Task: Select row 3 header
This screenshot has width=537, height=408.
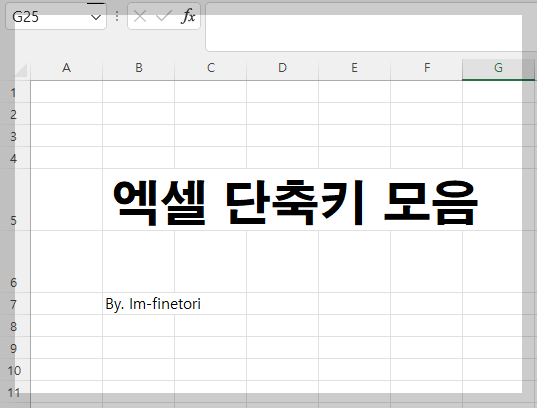Action: [15, 136]
